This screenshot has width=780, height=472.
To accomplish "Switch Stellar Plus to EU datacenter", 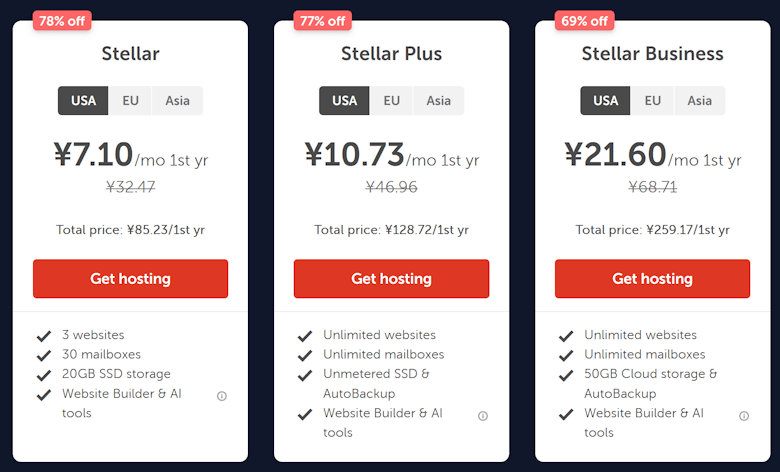I will [392, 101].
